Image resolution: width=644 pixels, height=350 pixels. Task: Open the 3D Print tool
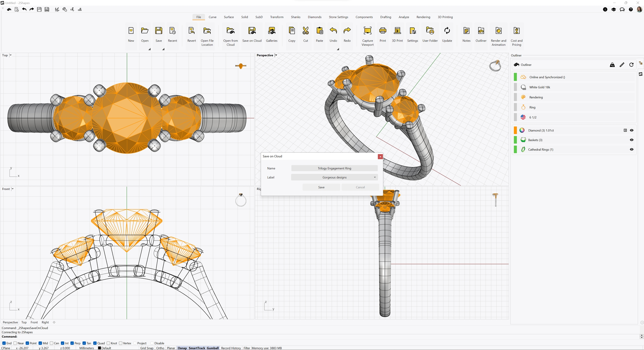coord(397,31)
